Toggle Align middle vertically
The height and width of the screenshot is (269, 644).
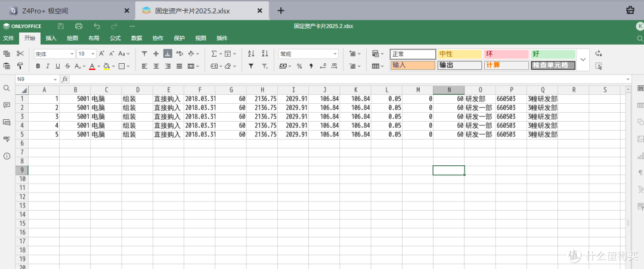click(x=156, y=54)
